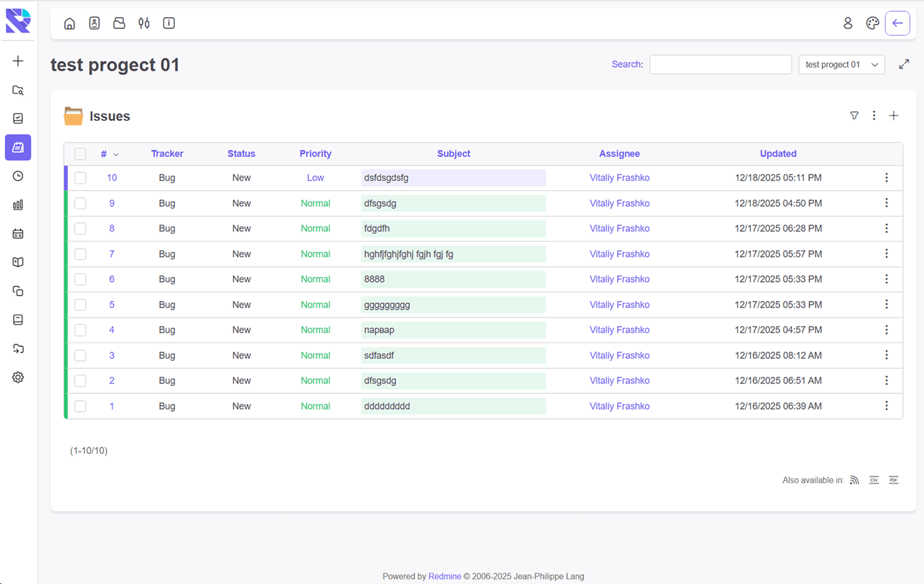The image size is (924, 584).
Task: Open the calendar icon in sidebar
Action: tap(18, 234)
